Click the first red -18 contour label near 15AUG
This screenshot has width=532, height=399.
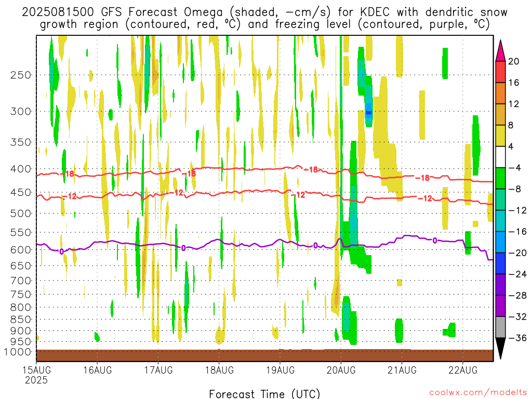click(x=67, y=174)
